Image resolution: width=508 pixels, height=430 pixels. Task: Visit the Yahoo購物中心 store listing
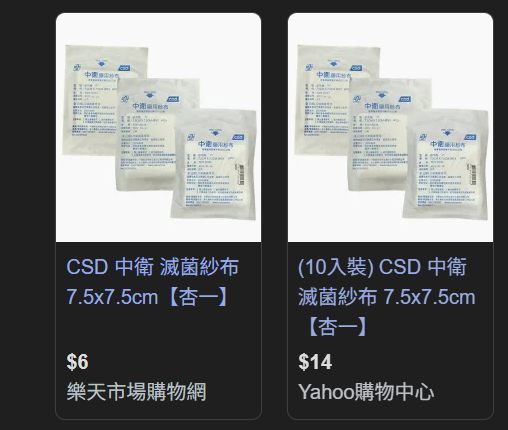pos(366,392)
